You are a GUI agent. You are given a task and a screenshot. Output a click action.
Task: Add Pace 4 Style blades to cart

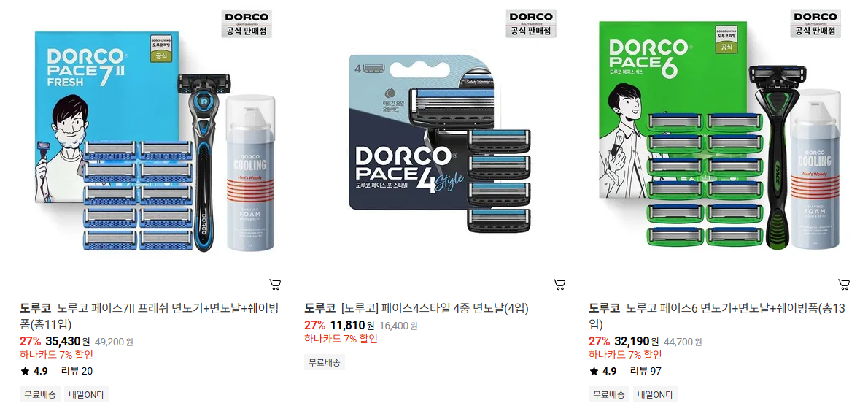(x=559, y=285)
